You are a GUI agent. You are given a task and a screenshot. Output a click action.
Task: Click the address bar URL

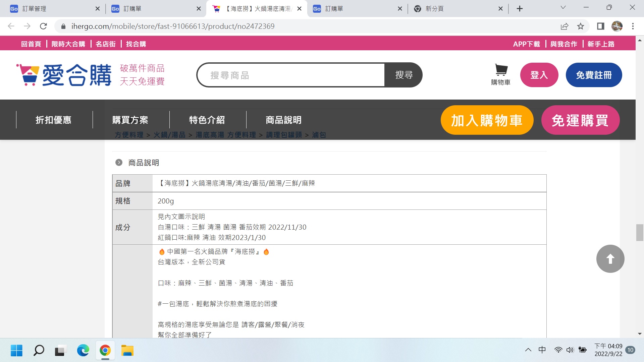pos(173,26)
